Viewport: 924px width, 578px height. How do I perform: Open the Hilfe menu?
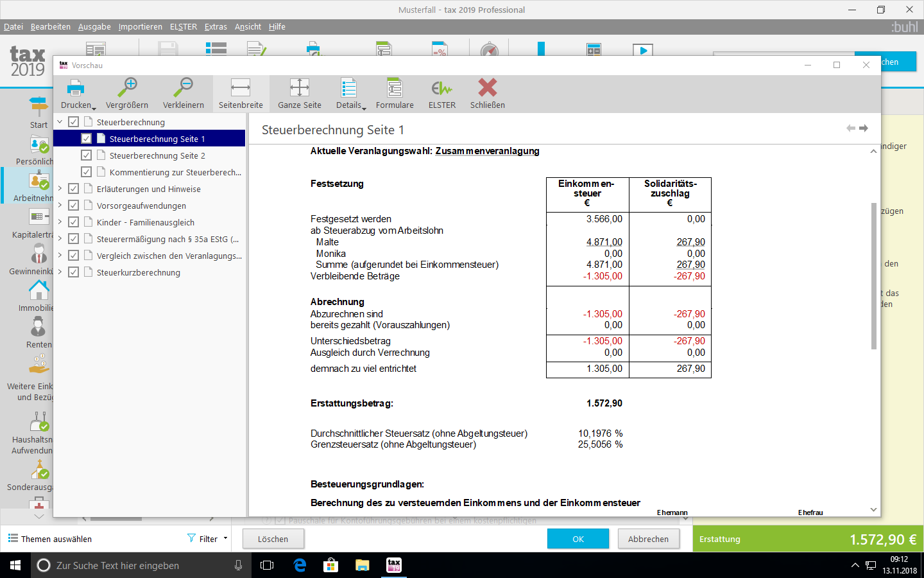[x=277, y=27]
